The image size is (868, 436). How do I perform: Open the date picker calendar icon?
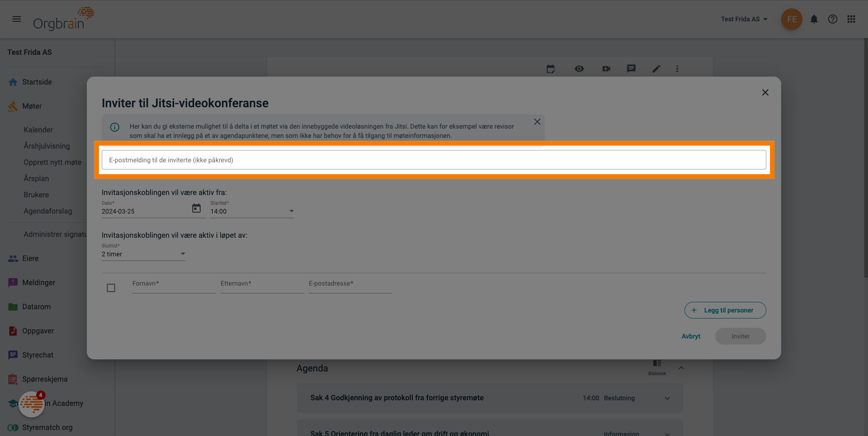coord(196,208)
